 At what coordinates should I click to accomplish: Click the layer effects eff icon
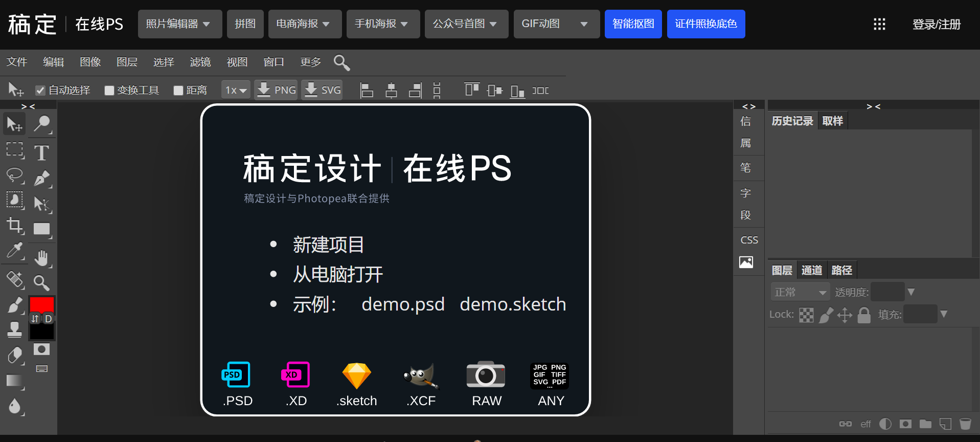(865, 424)
